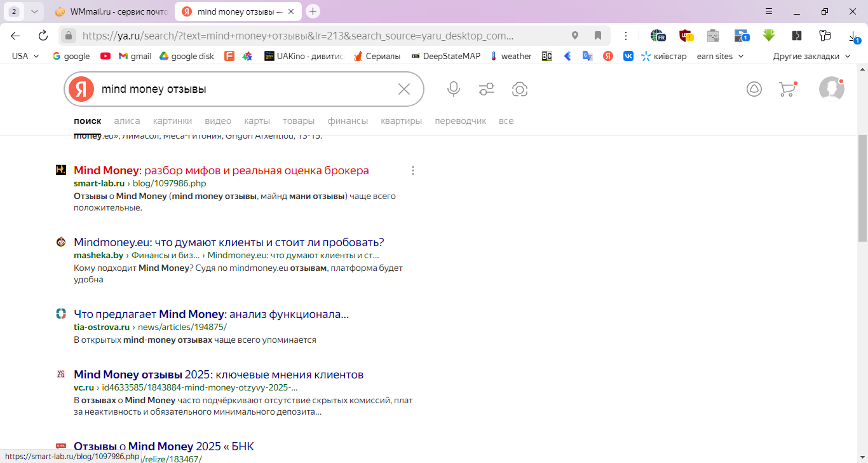Open the three-dot menu beside the address bar
This screenshot has height=463, width=868.
(x=626, y=36)
